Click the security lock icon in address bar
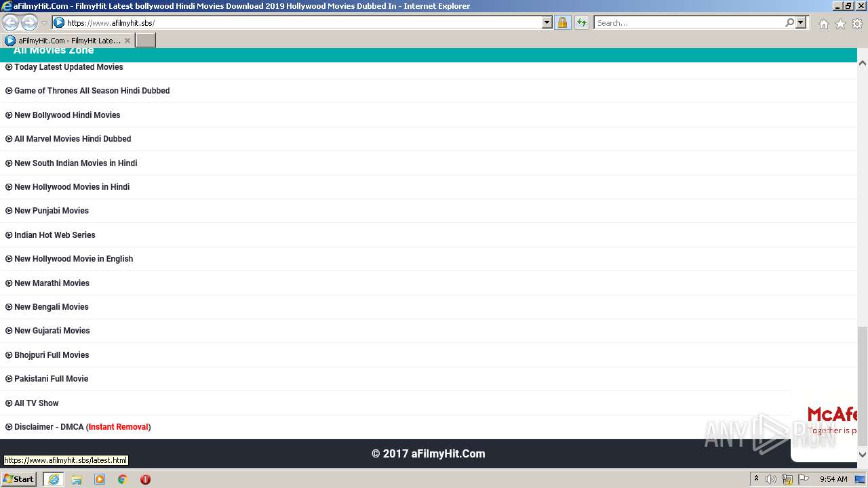 tap(562, 22)
